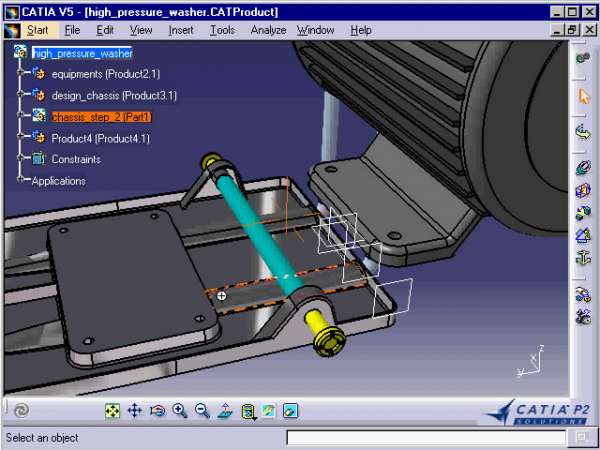The image size is (600, 450).
Task: Choose the Contact Constraint tool
Action: tap(583, 190)
